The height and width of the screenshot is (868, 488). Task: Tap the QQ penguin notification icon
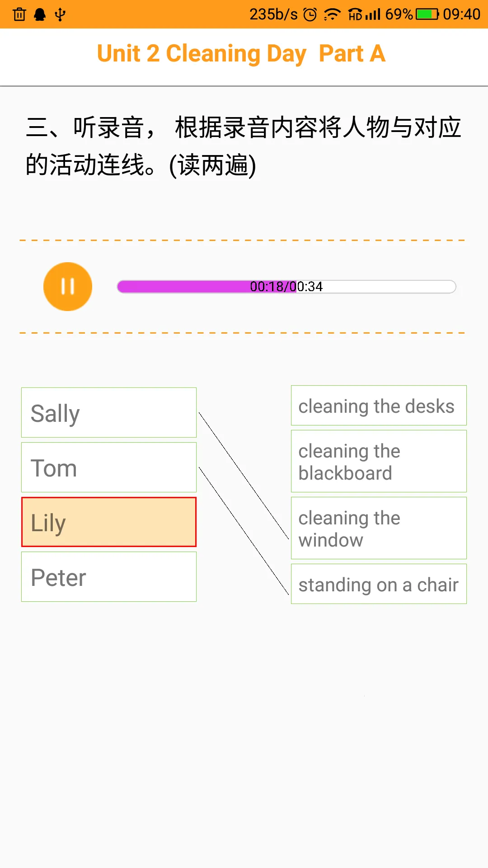coord(40,14)
